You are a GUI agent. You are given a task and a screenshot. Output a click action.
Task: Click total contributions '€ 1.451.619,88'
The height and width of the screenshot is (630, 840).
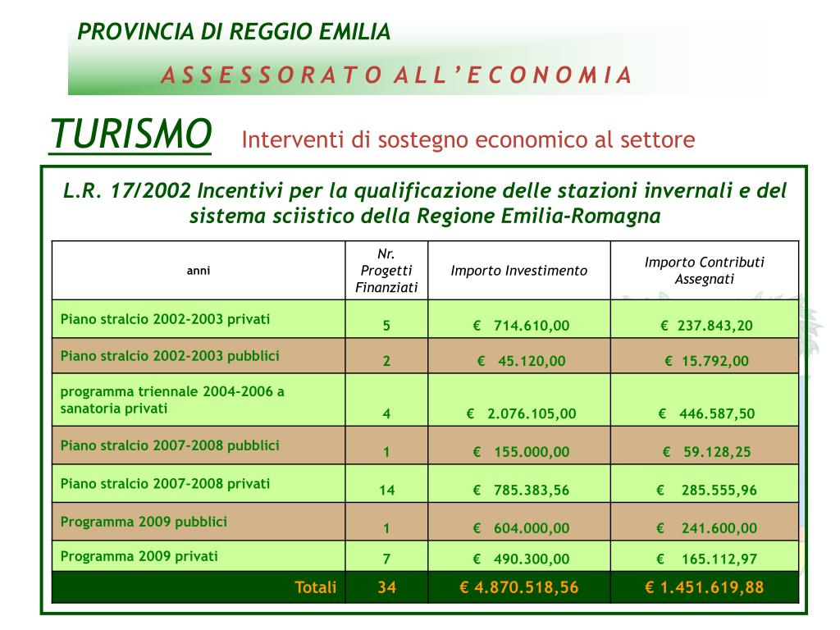704,587
